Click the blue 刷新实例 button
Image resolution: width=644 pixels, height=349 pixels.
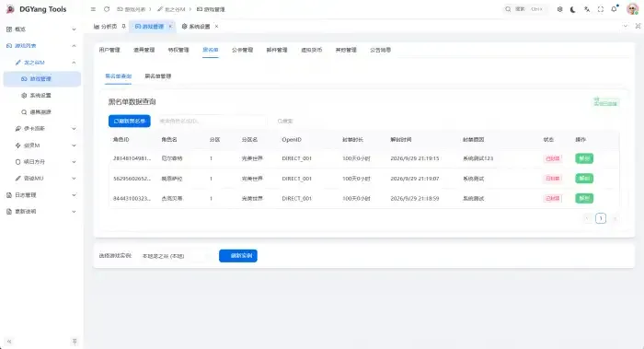[238, 256]
